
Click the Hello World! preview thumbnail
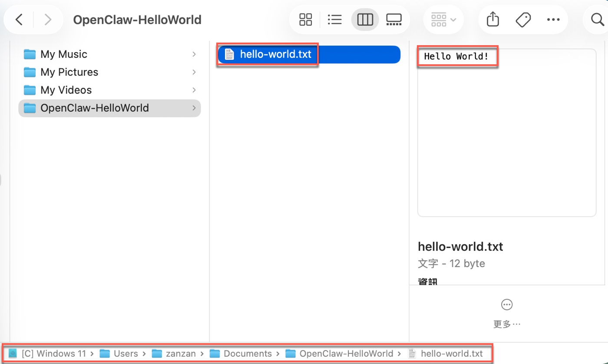506,132
